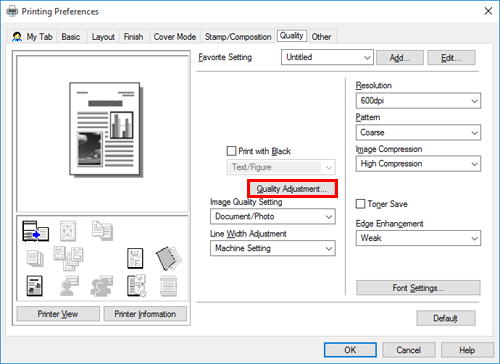
Task: Open the Resolution 600dpi dropdown
Action: point(418,101)
